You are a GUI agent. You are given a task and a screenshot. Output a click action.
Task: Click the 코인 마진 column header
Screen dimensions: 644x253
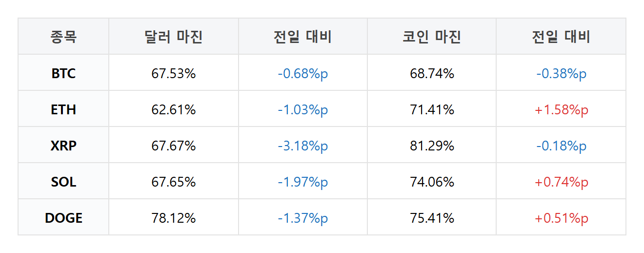coord(432,37)
